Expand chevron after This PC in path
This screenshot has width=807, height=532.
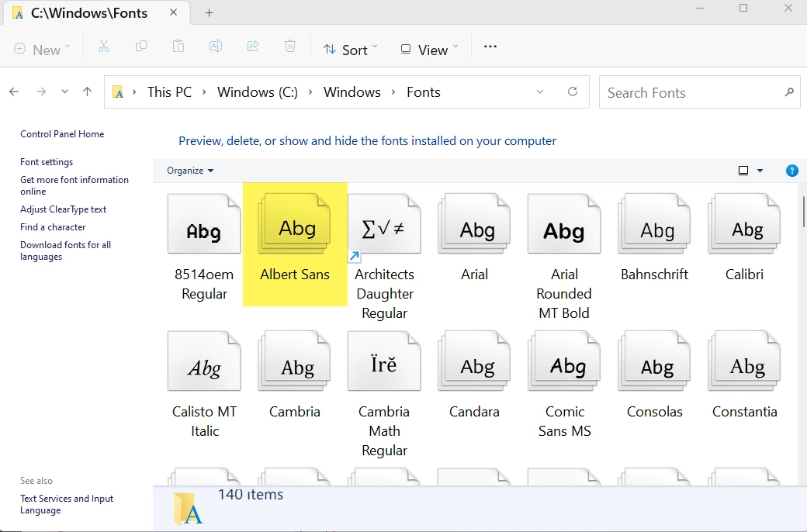[x=204, y=92]
